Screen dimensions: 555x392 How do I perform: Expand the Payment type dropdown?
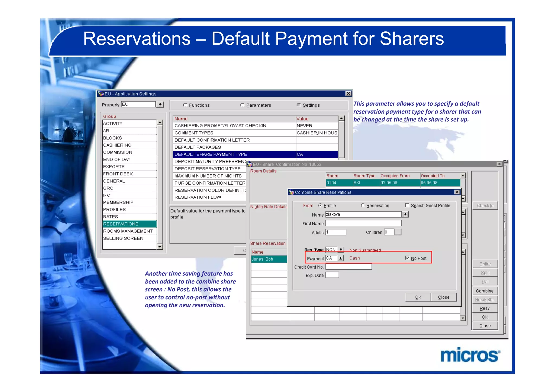(341, 258)
